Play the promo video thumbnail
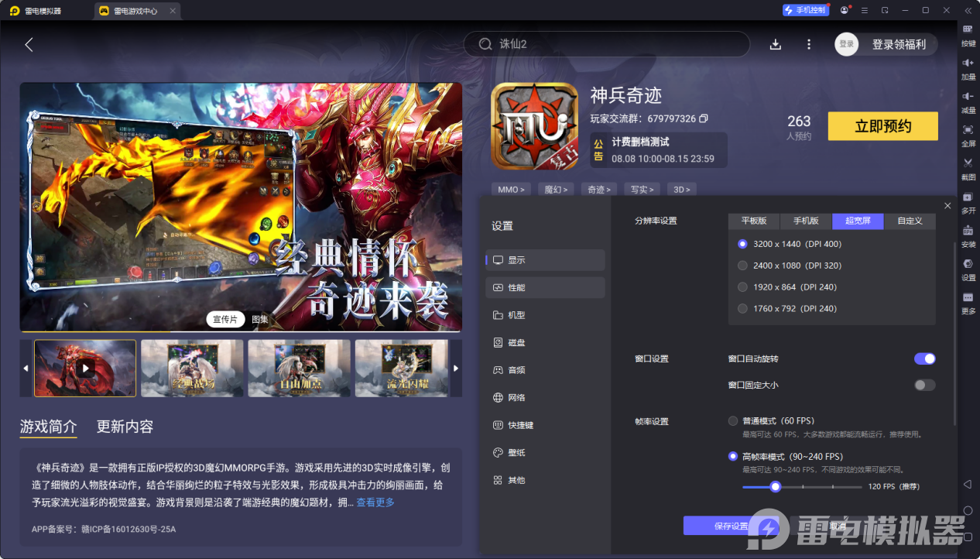 tap(85, 369)
